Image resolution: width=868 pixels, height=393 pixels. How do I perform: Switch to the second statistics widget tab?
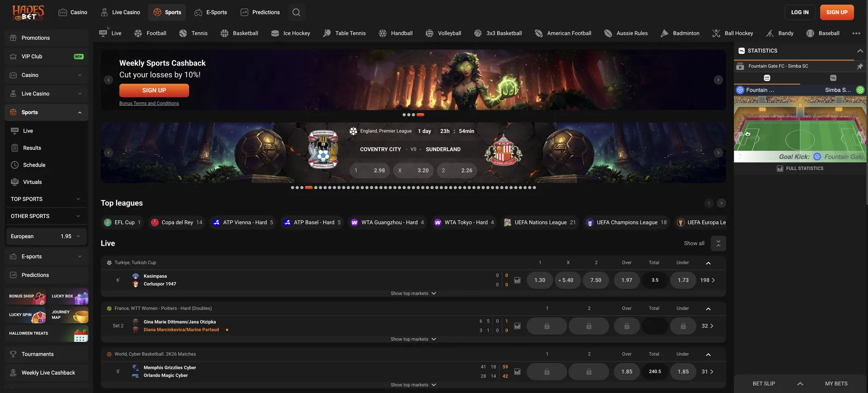pos(833,78)
